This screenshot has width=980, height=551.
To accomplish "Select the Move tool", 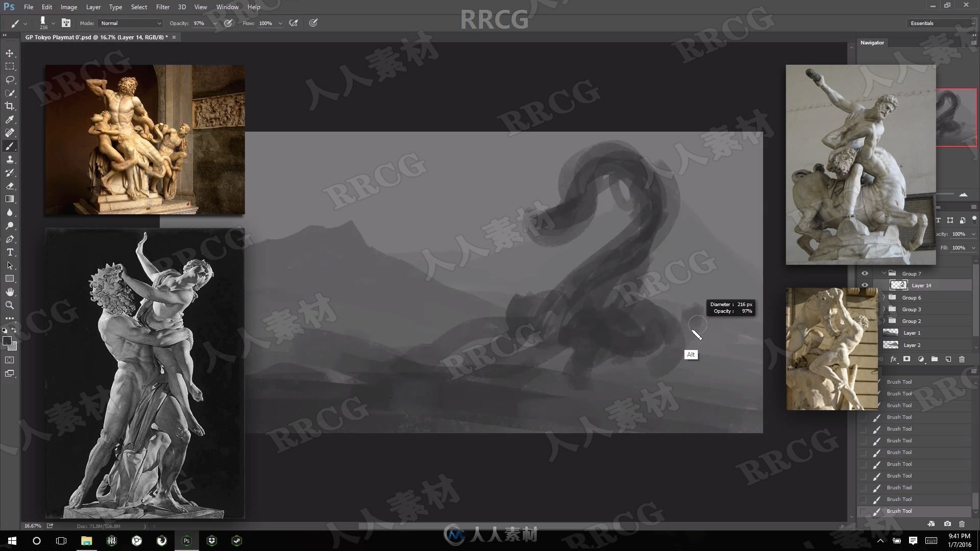I will point(9,53).
